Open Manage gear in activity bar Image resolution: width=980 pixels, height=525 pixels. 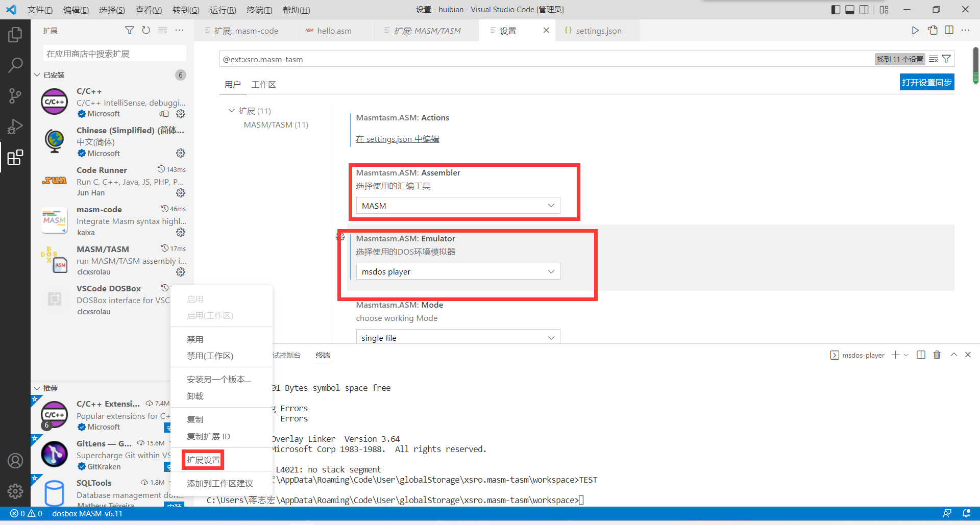(x=15, y=491)
